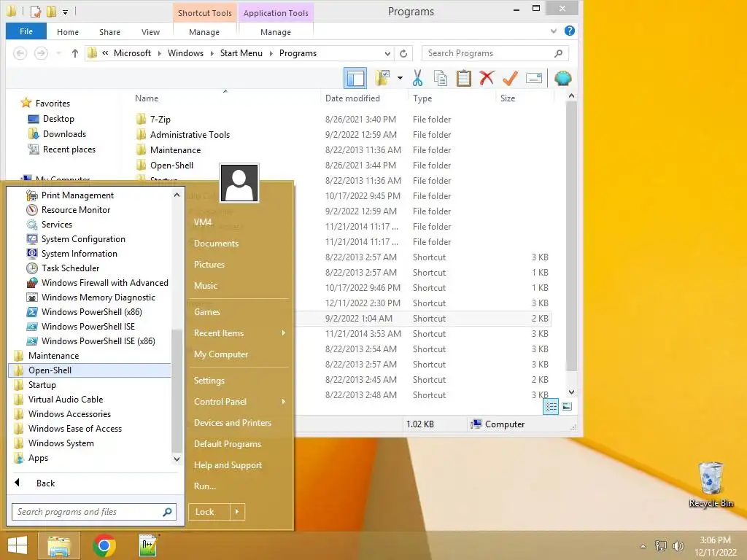Open the arrow next to Lock

(237, 512)
